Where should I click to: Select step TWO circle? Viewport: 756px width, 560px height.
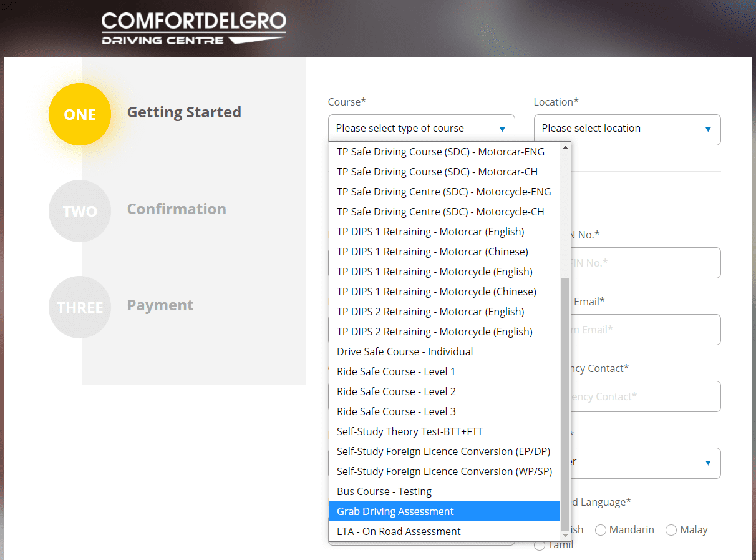click(80, 211)
